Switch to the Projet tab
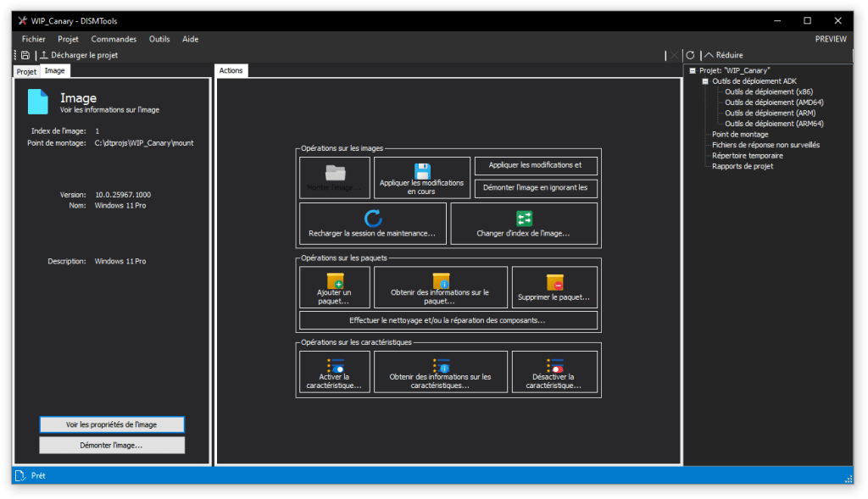This screenshot has height=499, width=868. click(27, 72)
